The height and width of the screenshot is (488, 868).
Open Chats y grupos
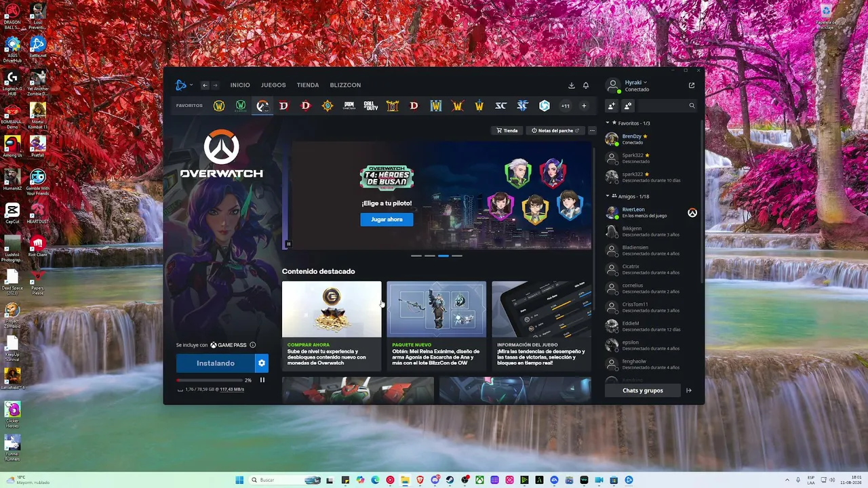[x=643, y=390]
